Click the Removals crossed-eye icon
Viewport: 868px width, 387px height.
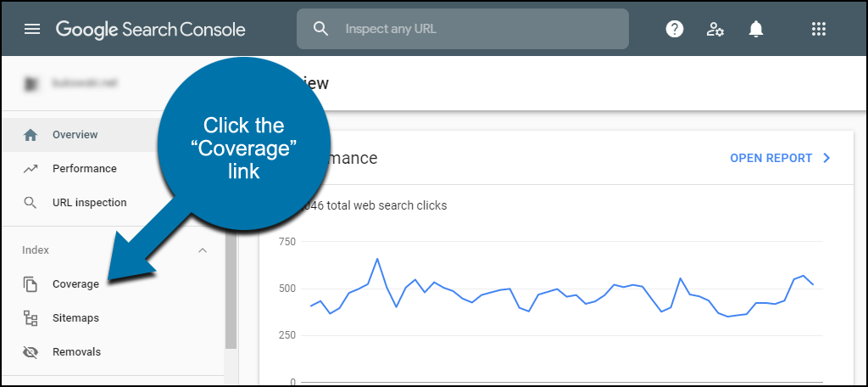[31, 352]
